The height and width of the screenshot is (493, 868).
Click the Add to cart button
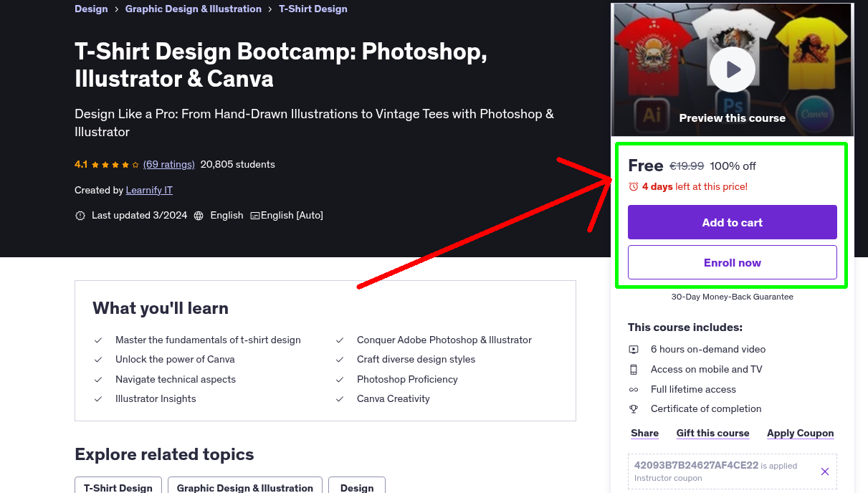pos(733,222)
